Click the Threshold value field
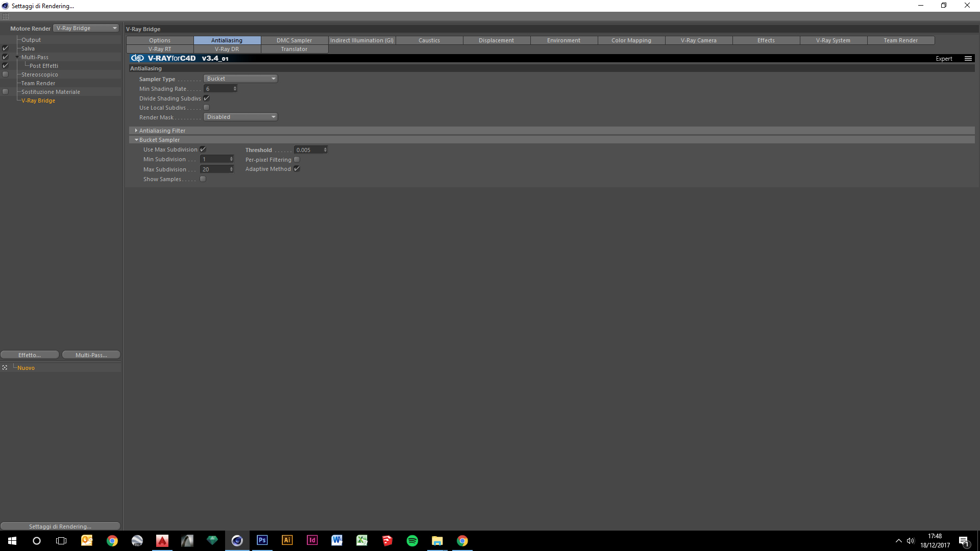This screenshot has height=551, width=980. [308, 150]
